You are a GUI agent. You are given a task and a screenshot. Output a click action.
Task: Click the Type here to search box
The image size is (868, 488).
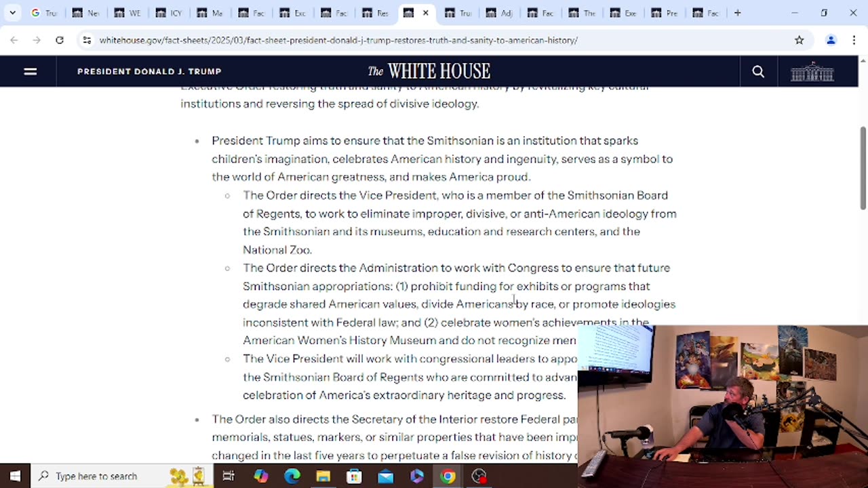122,476
